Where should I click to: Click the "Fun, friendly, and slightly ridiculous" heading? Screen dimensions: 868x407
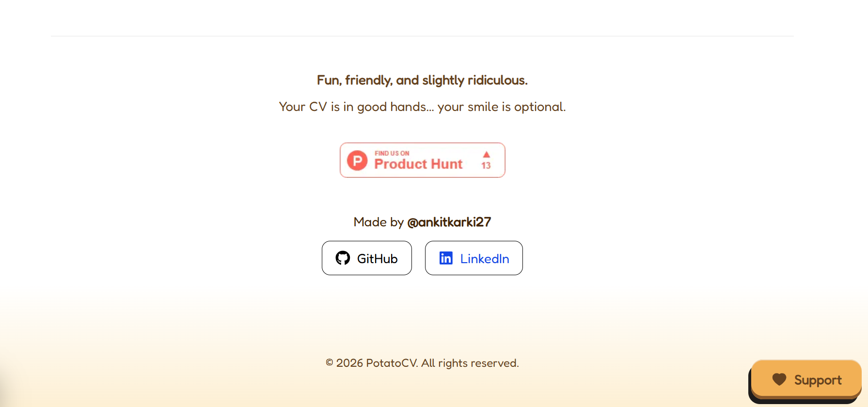point(422,80)
